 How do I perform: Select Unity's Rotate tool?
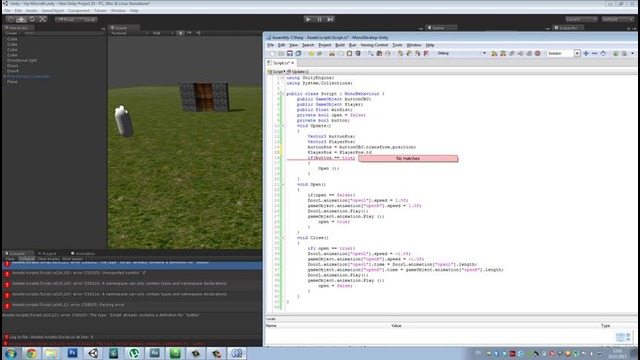tap(32, 19)
